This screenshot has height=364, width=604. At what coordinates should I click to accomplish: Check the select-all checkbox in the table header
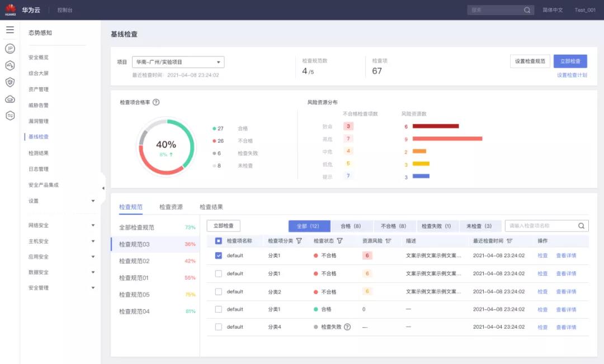point(218,239)
